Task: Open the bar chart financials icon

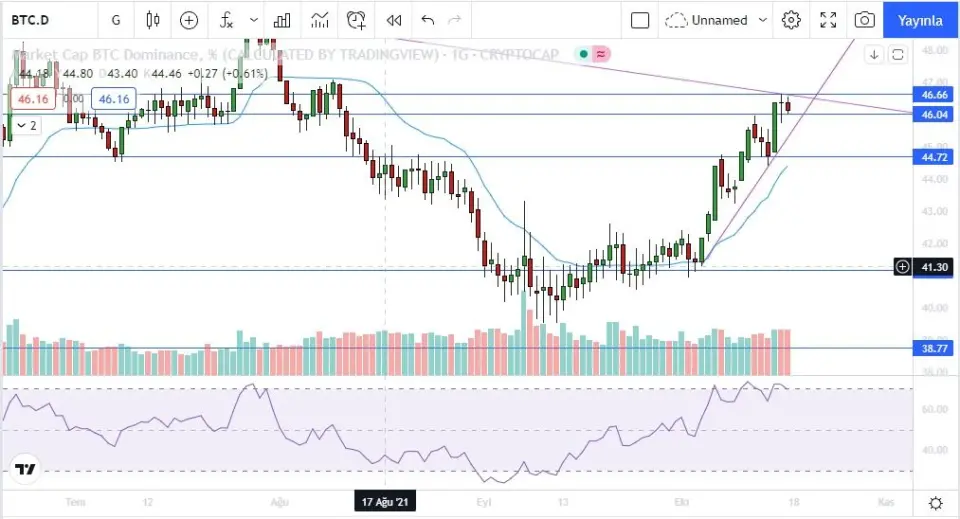Action: coord(282,20)
